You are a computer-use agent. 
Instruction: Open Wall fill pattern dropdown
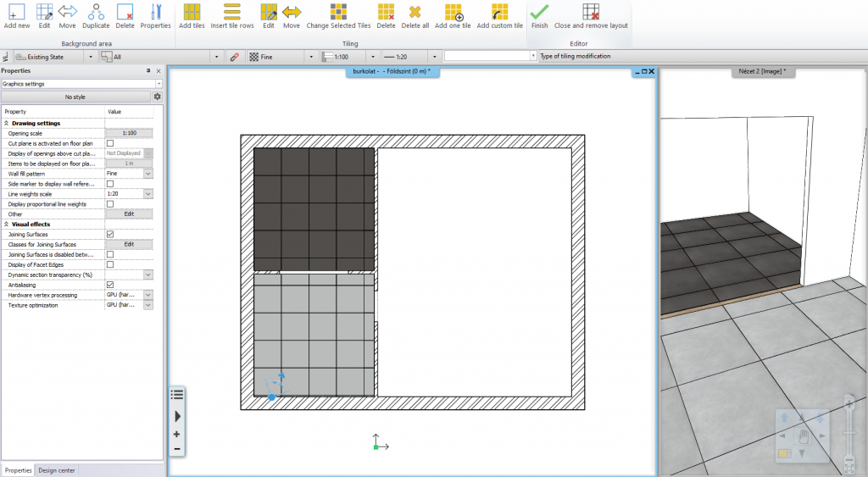[x=148, y=174]
